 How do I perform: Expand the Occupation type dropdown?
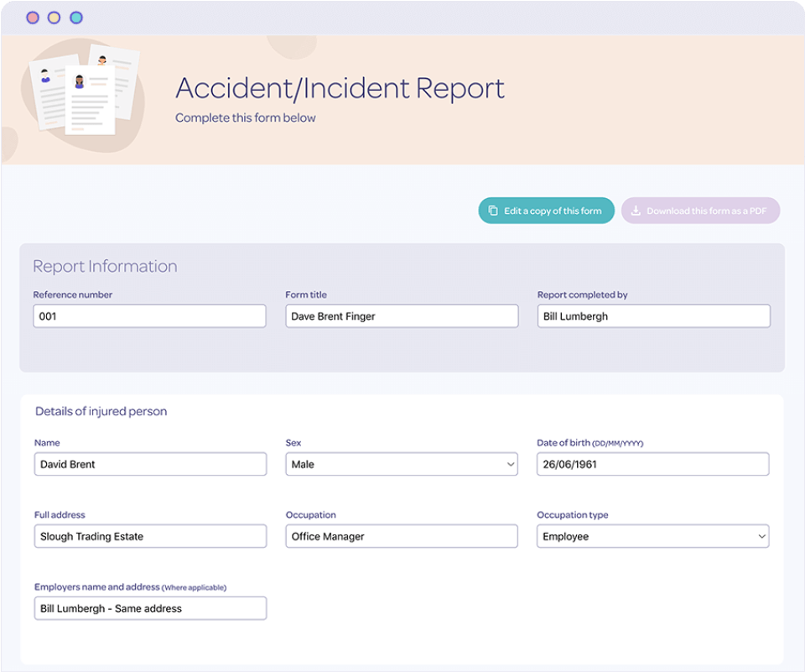[652, 537]
